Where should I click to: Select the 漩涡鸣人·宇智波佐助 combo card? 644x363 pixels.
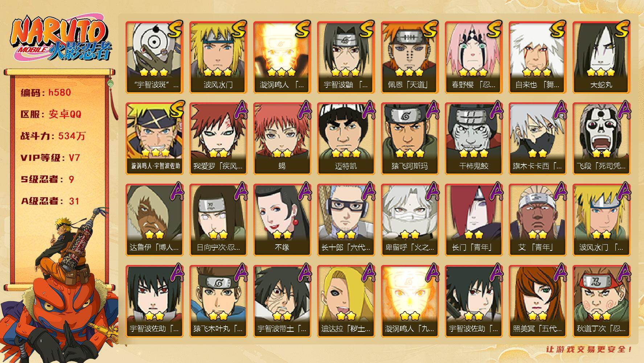tap(155, 139)
